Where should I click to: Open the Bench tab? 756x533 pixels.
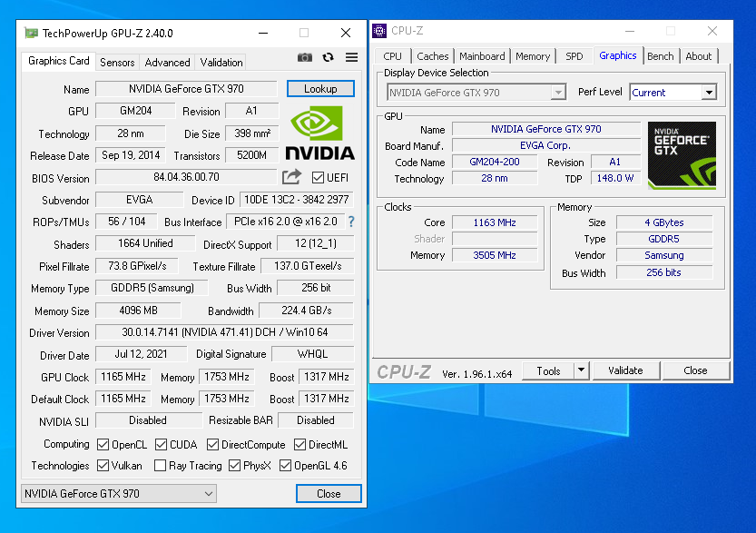pos(661,56)
